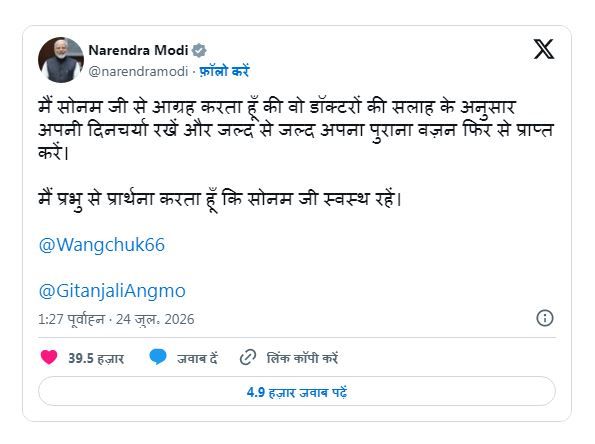Viewport: 595px width, 444px height.
Task: Open the @GitanjaliAngmo mention
Action: [112, 291]
